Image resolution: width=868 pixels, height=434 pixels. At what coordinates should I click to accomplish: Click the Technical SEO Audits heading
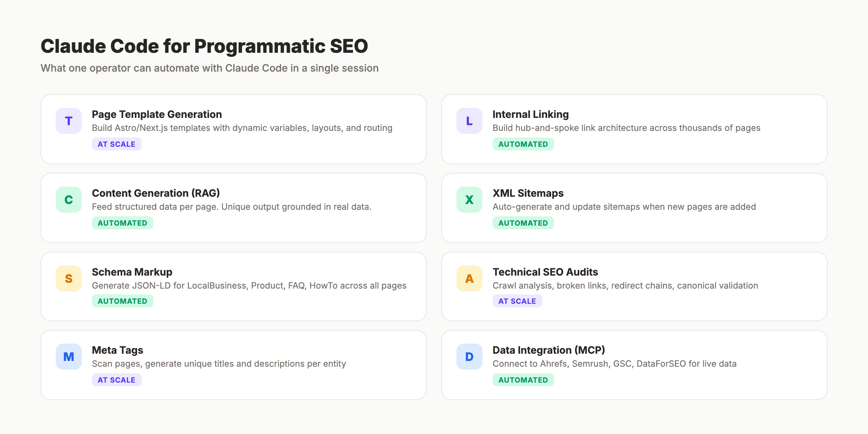(545, 272)
